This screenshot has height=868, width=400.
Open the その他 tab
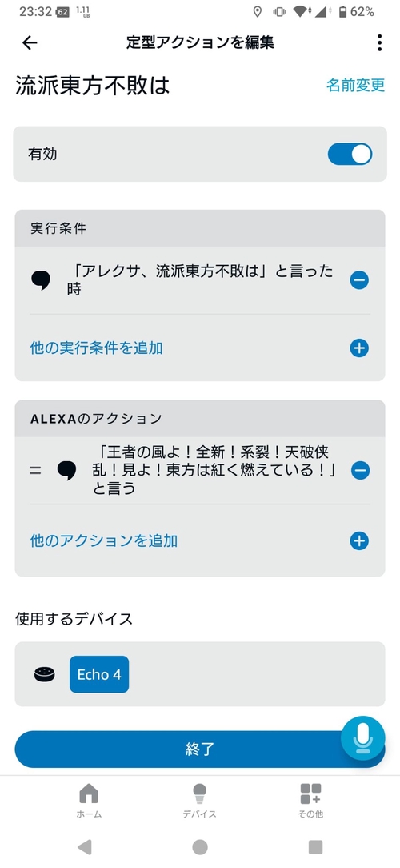[x=310, y=801]
